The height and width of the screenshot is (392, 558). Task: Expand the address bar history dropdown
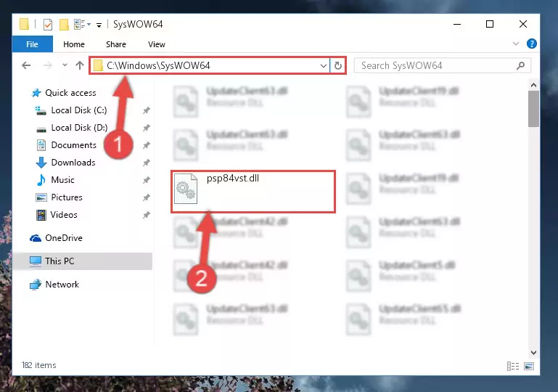[323, 66]
